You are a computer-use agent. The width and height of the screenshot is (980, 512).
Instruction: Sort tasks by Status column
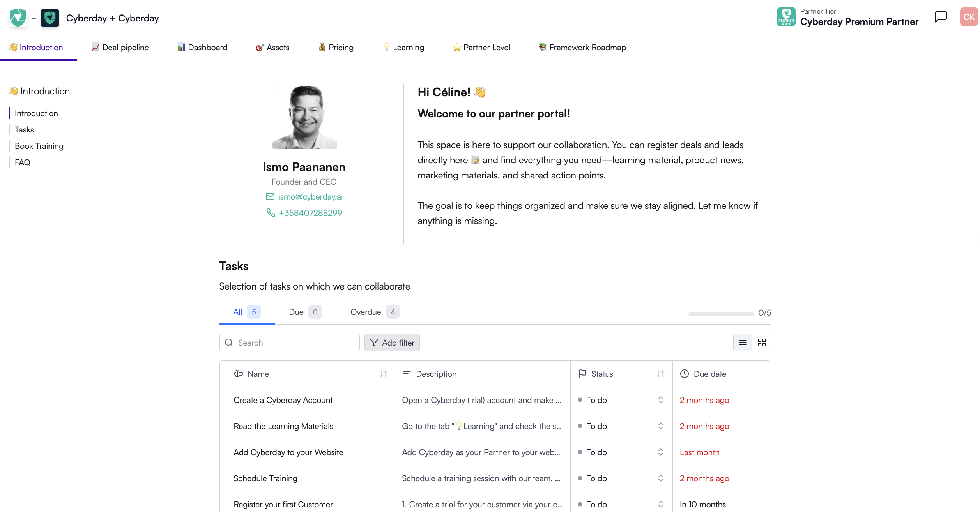tap(660, 374)
